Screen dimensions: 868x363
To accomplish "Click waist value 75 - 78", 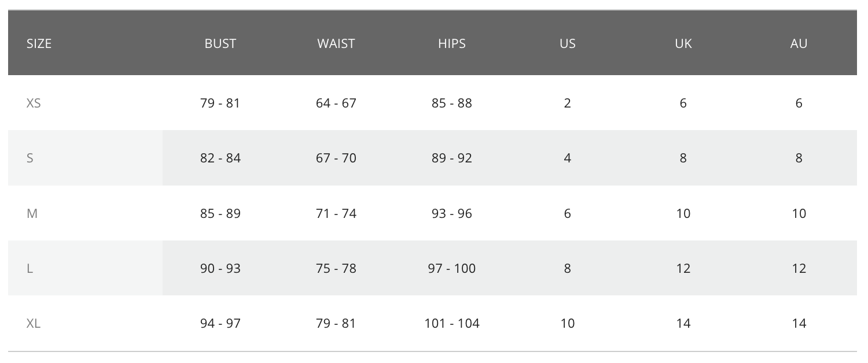I will click(x=336, y=268).
